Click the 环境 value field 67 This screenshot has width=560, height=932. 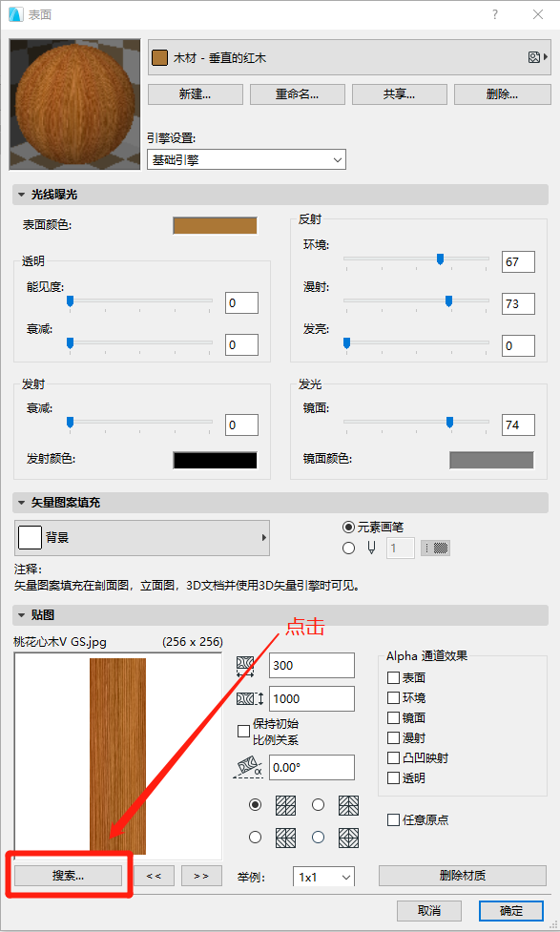[518, 261]
